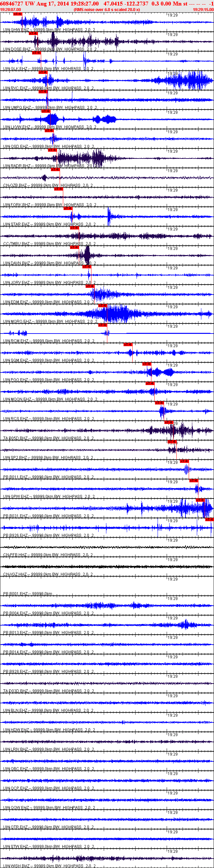
Task: Select the UW DAVN BHZ station label
Action: [x=50, y=263]
